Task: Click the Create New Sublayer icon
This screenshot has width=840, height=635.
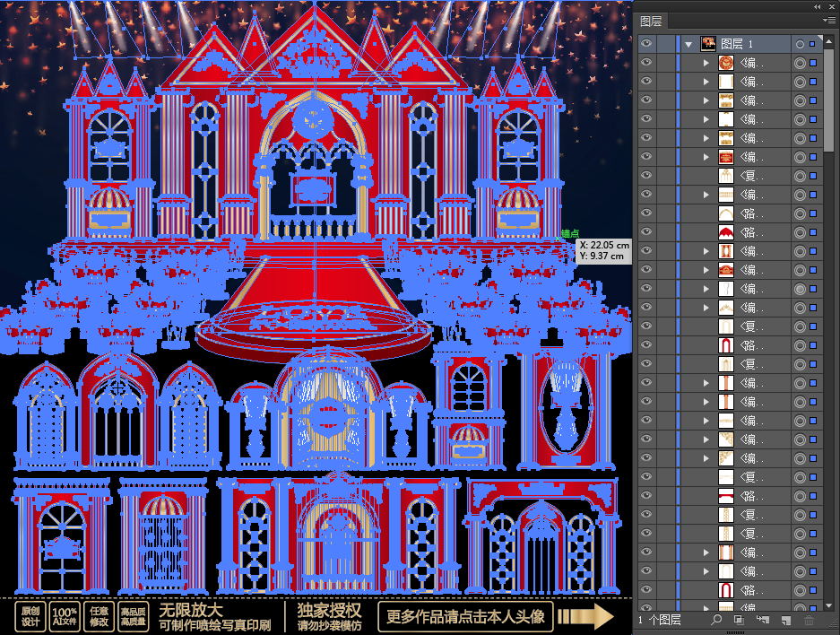Action: click(x=762, y=620)
